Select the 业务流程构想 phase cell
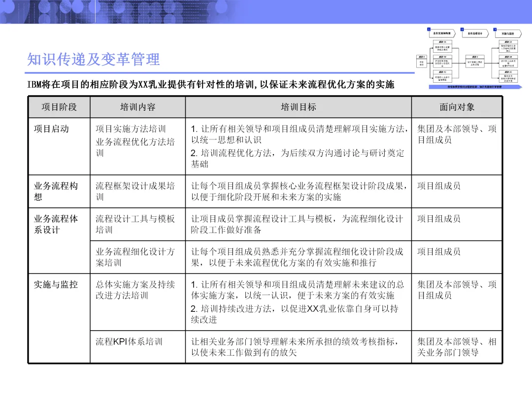 click(60, 191)
